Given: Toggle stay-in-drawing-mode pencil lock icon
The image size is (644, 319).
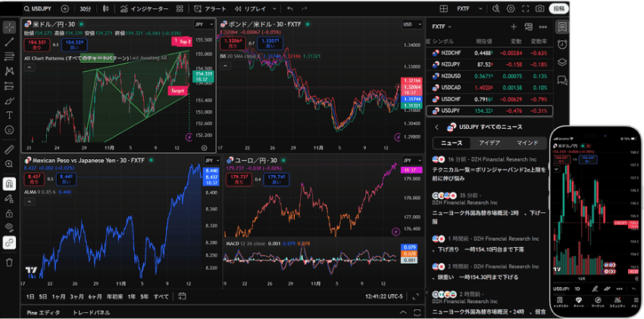Looking at the screenshot, I should pyautogui.click(x=9, y=199).
